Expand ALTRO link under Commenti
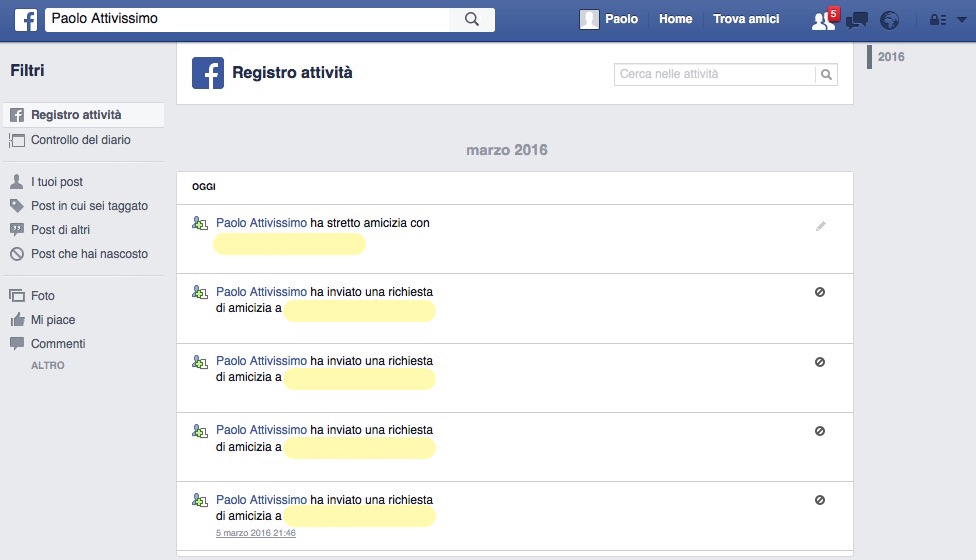This screenshot has height=560, width=976. 48,365
